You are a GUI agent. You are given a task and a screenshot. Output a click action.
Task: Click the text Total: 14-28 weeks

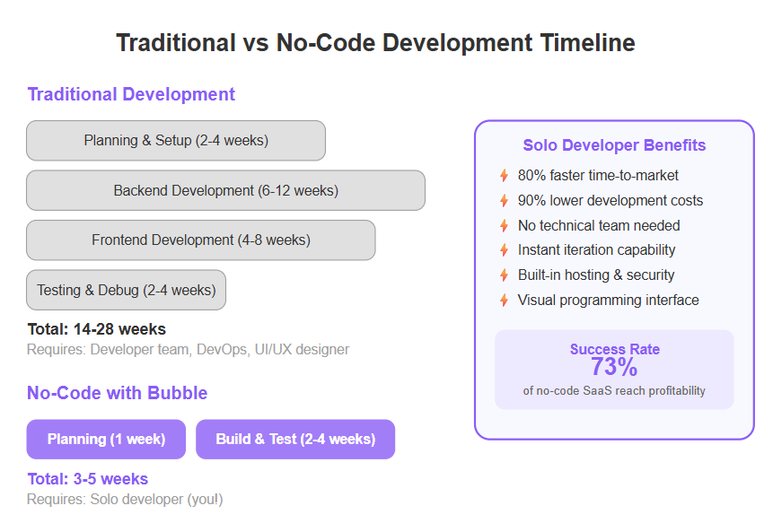pos(97,328)
